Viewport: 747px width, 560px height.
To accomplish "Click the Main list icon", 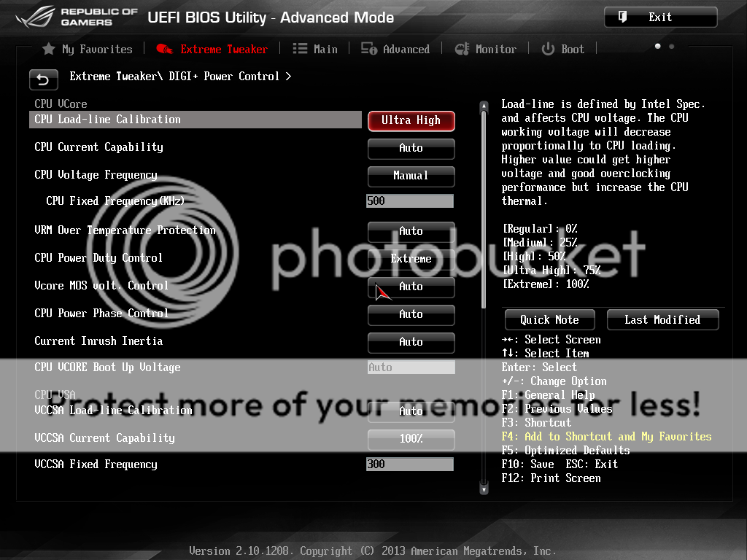I will (x=300, y=49).
